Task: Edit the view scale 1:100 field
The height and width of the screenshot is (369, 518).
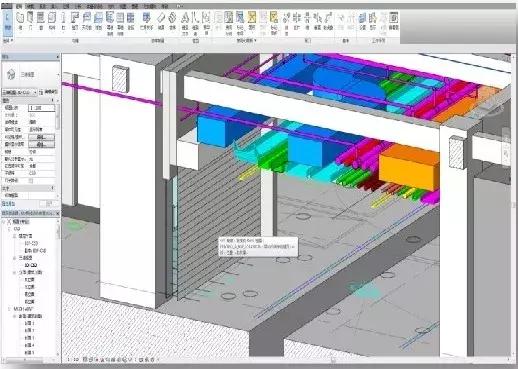Action: click(x=42, y=108)
